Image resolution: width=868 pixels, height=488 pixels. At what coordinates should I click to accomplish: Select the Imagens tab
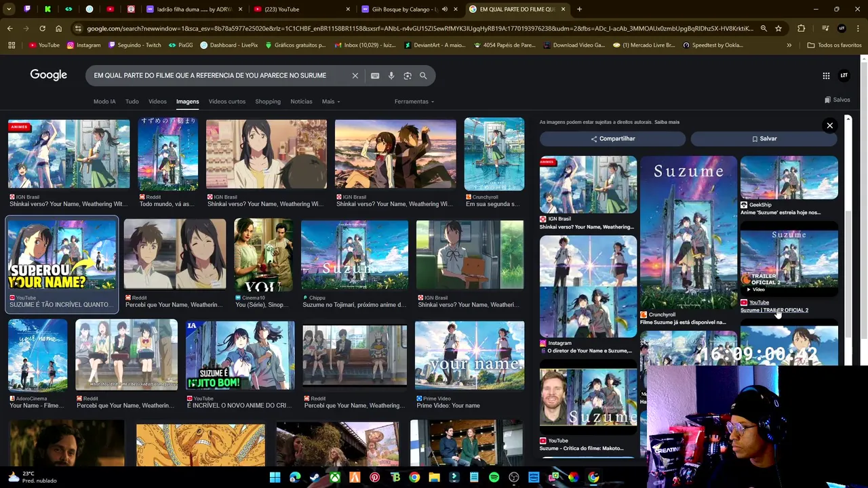(x=187, y=102)
